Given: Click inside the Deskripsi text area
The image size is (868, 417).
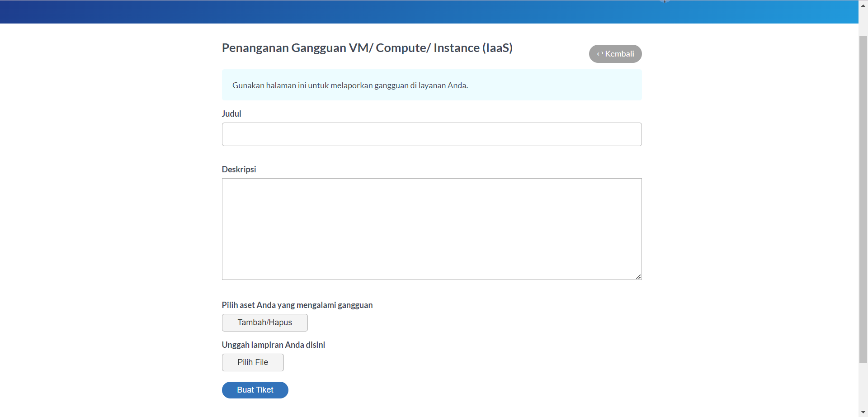Looking at the screenshot, I should [431, 229].
